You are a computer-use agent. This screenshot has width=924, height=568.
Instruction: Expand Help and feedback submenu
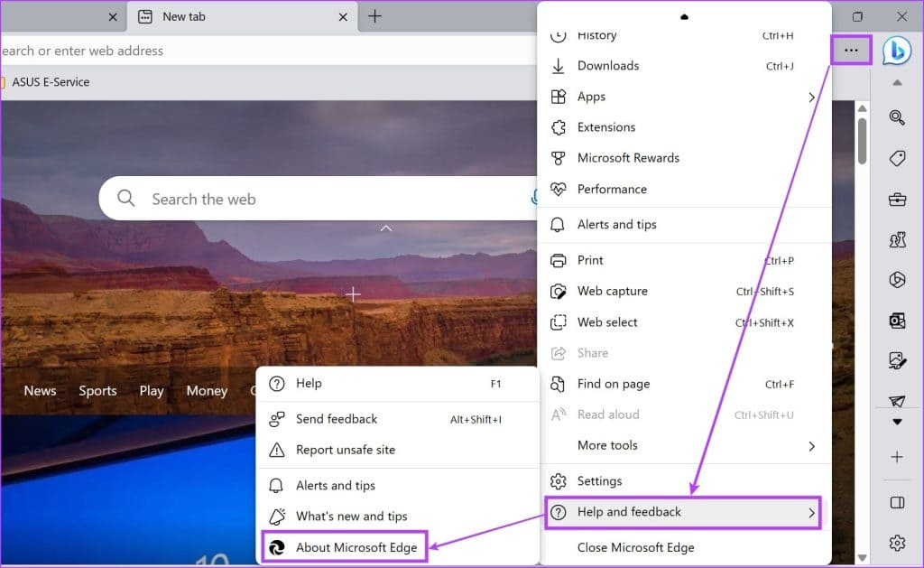click(684, 512)
